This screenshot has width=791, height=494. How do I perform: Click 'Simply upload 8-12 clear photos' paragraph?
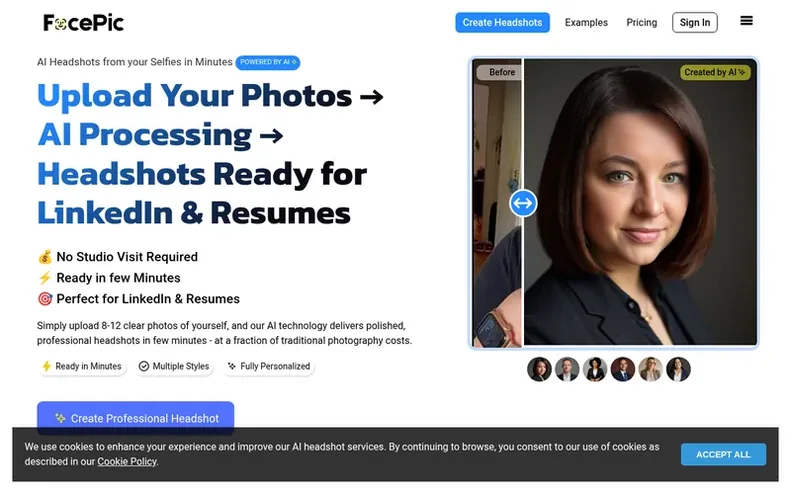click(224, 333)
